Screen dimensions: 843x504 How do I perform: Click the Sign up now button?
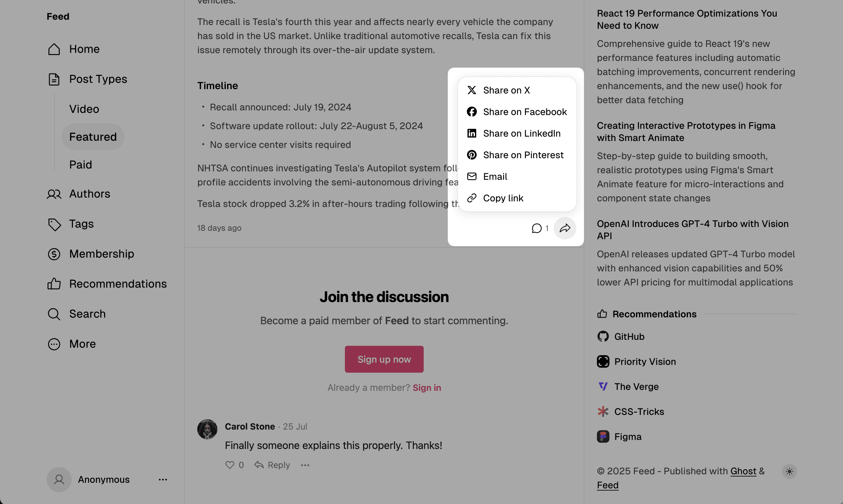(384, 359)
